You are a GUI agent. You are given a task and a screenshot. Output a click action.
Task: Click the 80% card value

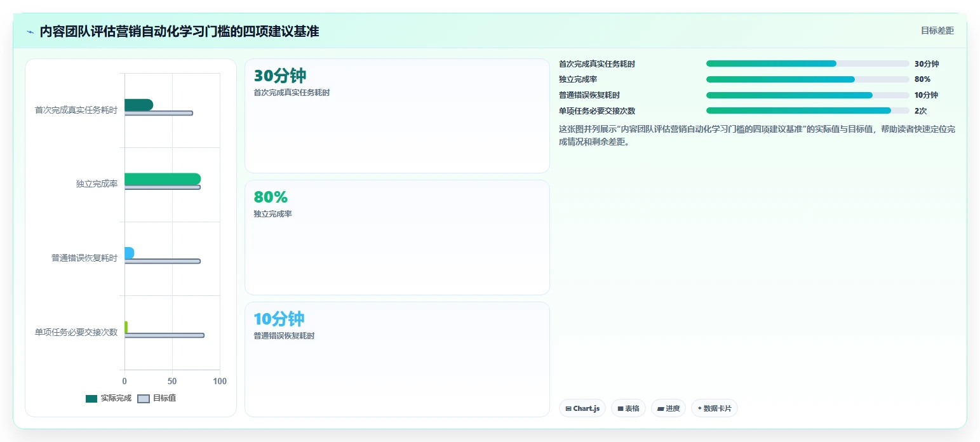(x=271, y=198)
